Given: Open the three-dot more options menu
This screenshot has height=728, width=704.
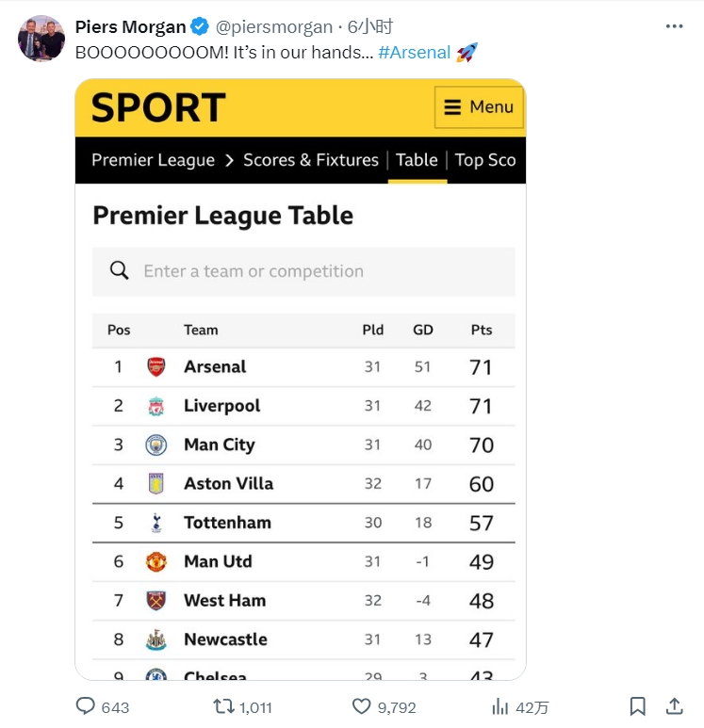Looking at the screenshot, I should point(674,26).
